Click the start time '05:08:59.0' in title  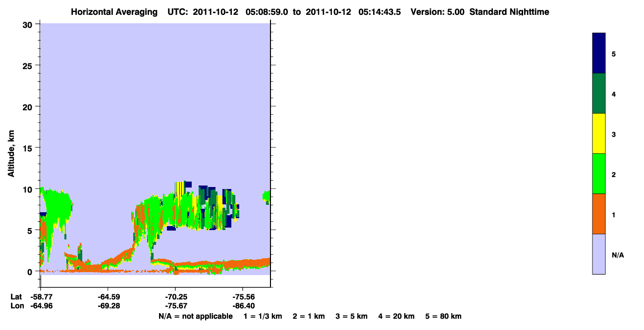tap(268, 11)
